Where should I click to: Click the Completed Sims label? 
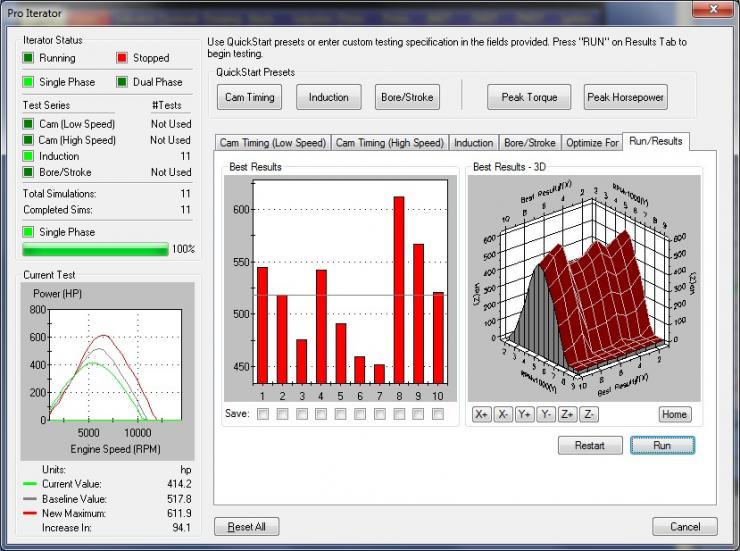[58, 209]
